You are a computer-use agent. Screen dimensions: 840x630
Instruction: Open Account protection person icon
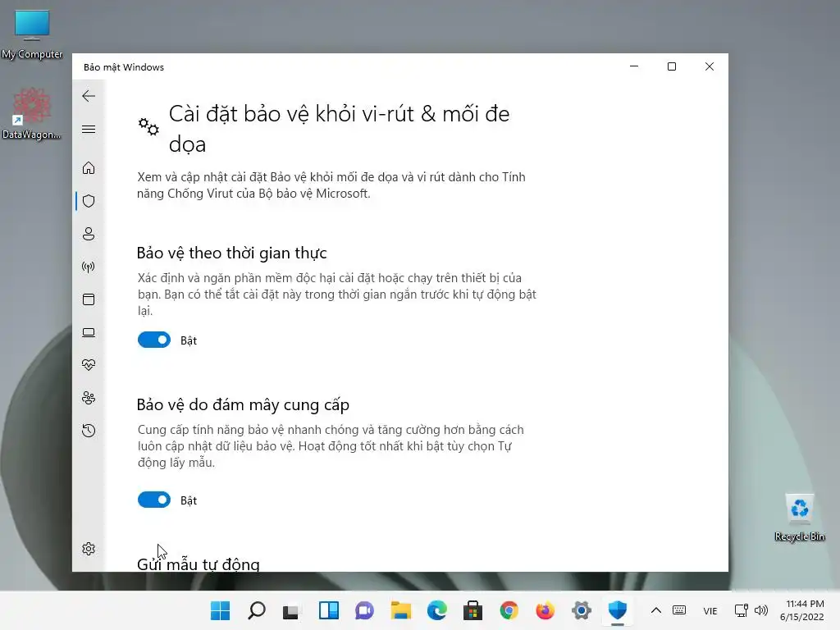[89, 234]
